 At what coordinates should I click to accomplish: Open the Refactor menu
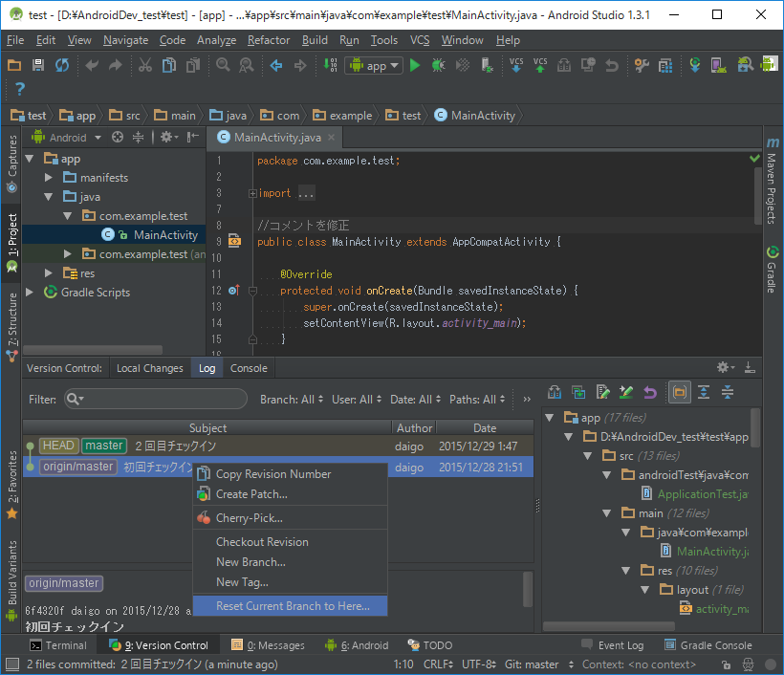coord(269,40)
